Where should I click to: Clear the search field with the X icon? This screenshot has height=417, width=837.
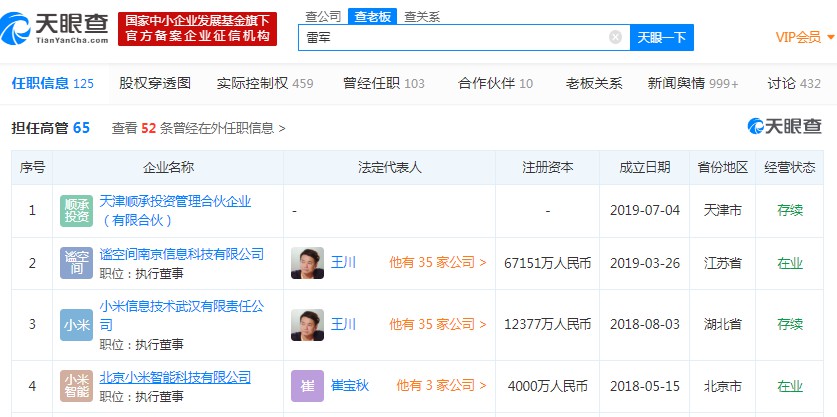[615, 37]
